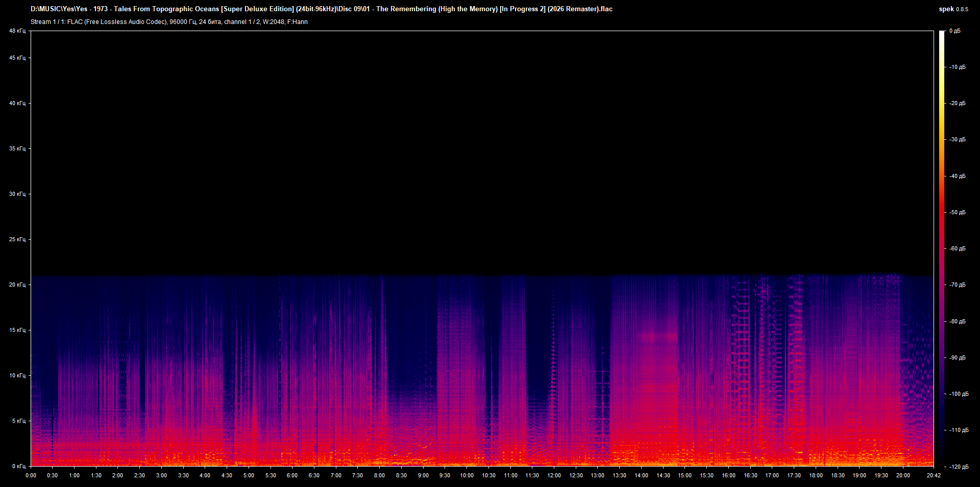Click the '13:30' time axis label
The width and height of the screenshot is (980, 487).
[619, 475]
